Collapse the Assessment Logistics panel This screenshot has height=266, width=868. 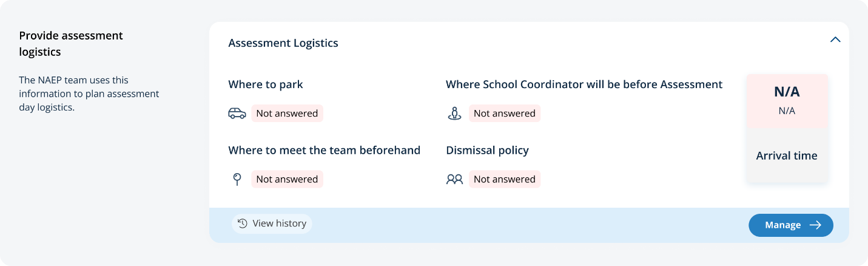coord(835,39)
